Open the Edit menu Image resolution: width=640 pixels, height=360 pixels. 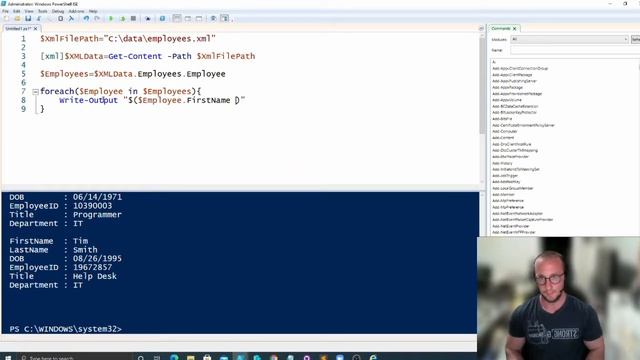point(16,11)
